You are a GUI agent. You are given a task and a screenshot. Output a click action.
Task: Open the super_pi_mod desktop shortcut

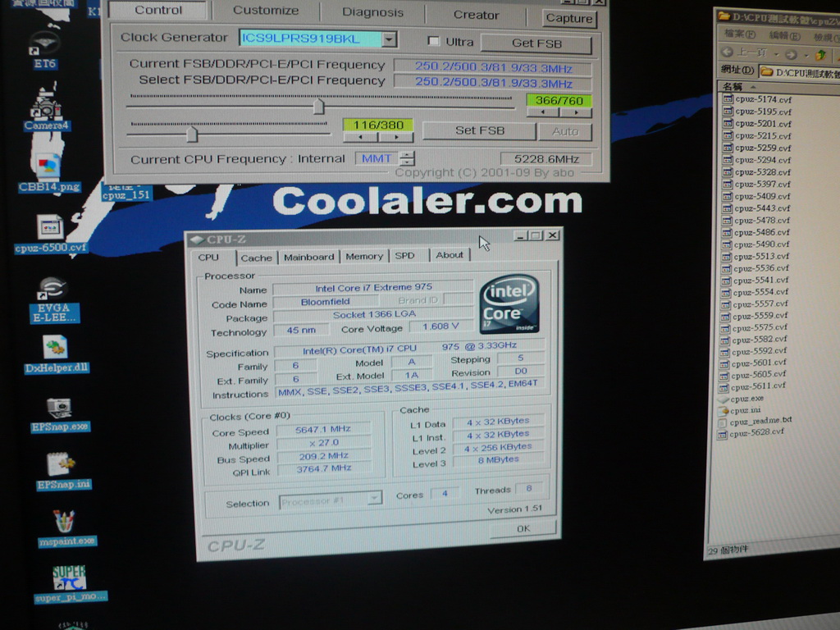click(71, 584)
